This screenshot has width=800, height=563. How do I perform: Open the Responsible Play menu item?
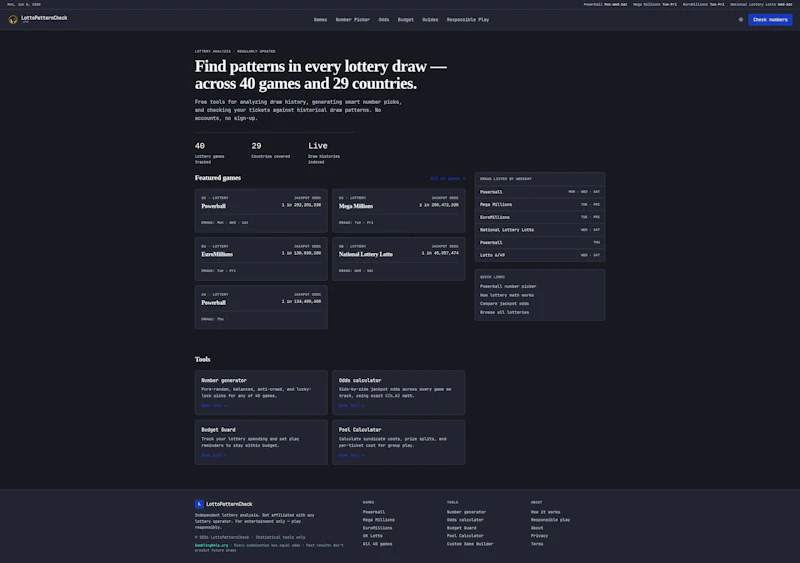pyautogui.click(x=468, y=19)
